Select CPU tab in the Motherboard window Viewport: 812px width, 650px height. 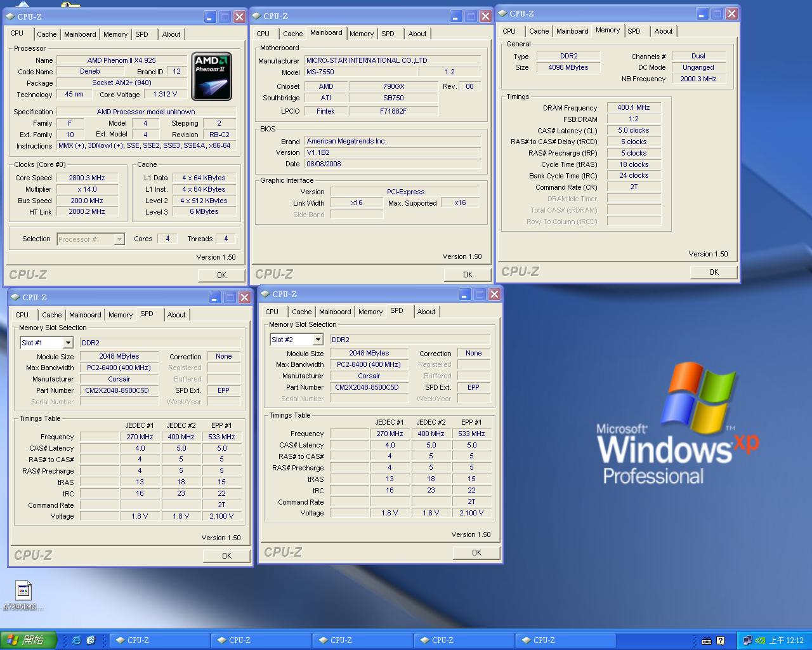point(263,34)
